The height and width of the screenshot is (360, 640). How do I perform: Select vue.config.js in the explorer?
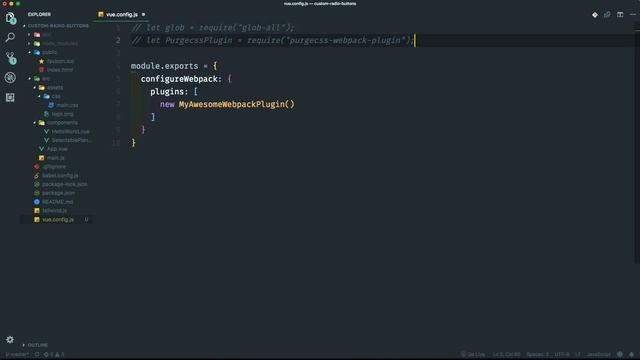point(58,220)
